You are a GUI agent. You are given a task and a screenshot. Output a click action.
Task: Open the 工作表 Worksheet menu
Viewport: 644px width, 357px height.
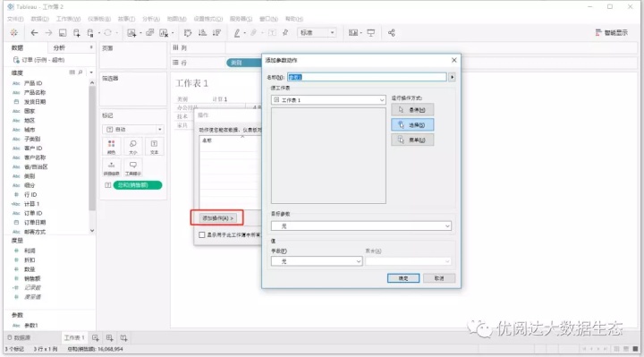pos(68,19)
